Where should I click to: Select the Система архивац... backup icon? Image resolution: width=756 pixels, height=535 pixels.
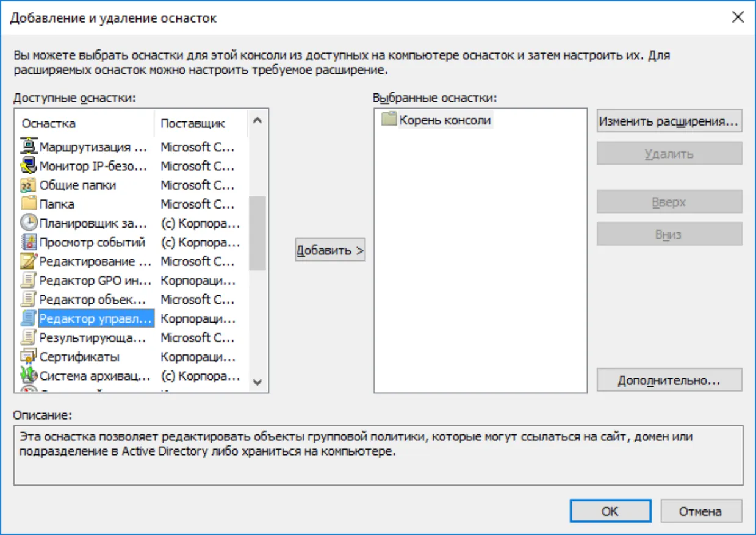click(29, 376)
